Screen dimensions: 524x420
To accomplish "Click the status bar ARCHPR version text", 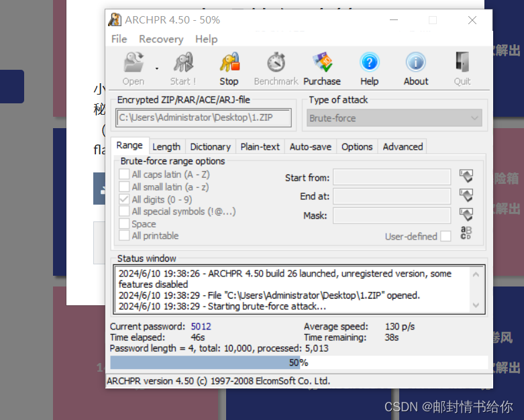I will [218, 381].
